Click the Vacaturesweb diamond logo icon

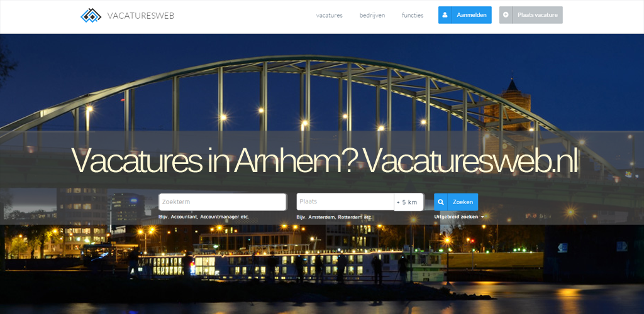point(91,15)
